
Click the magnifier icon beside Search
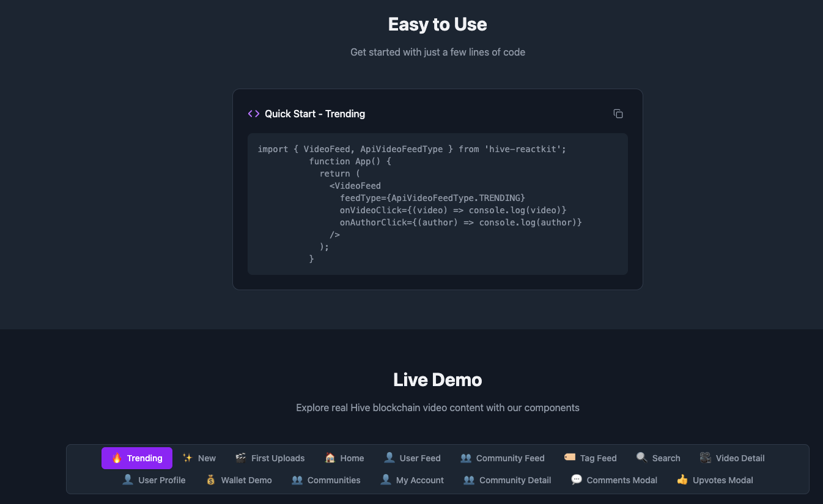click(642, 458)
